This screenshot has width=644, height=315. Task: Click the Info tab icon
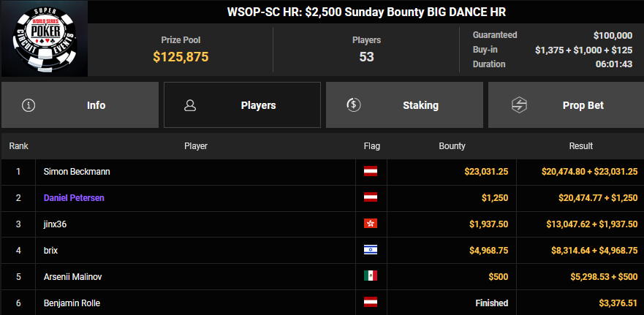click(29, 105)
